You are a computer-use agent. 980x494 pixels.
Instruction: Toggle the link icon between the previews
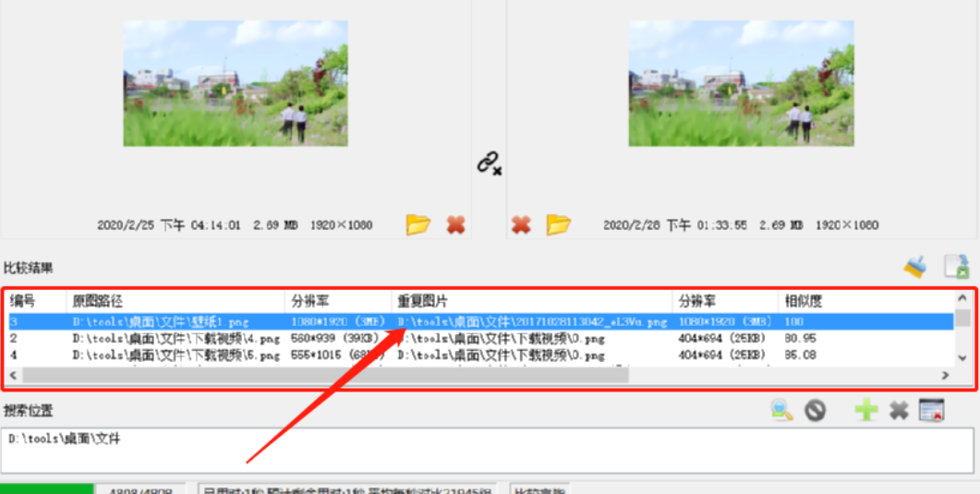(x=490, y=163)
